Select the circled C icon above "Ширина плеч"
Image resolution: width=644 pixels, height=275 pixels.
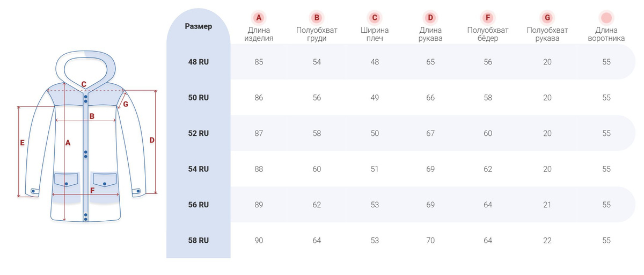coord(375,18)
